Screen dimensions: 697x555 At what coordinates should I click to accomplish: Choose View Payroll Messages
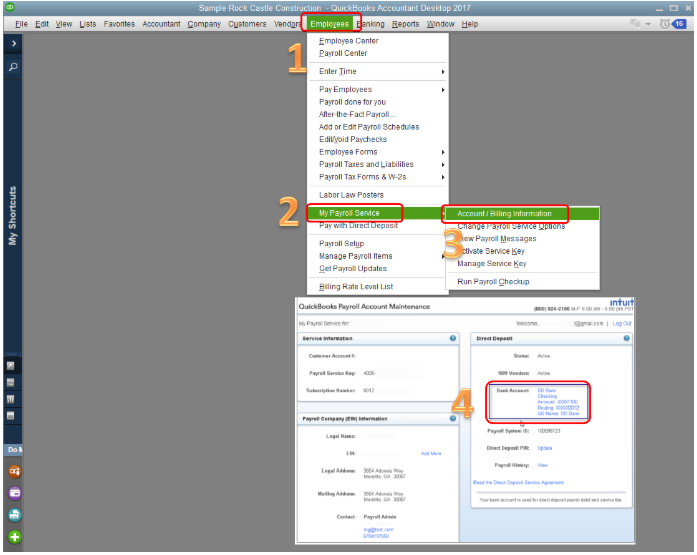[x=497, y=239]
